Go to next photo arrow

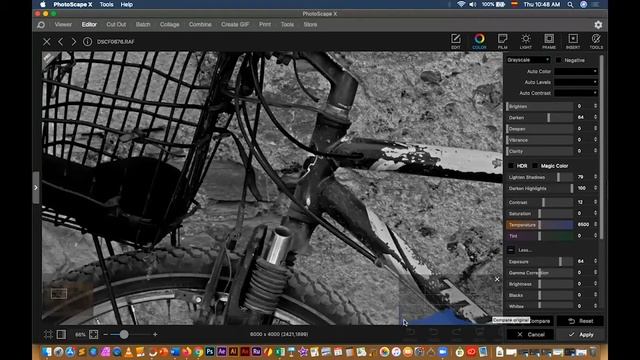point(73,42)
